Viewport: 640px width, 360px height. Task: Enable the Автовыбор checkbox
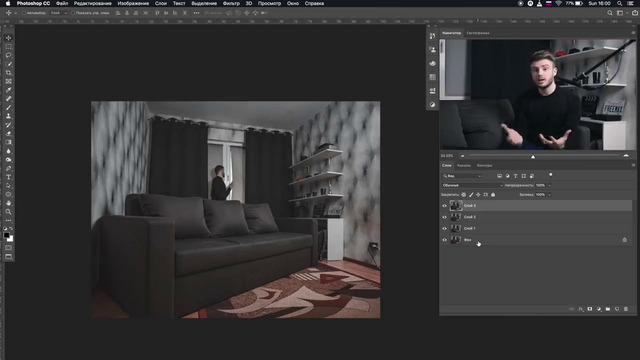click(24, 13)
